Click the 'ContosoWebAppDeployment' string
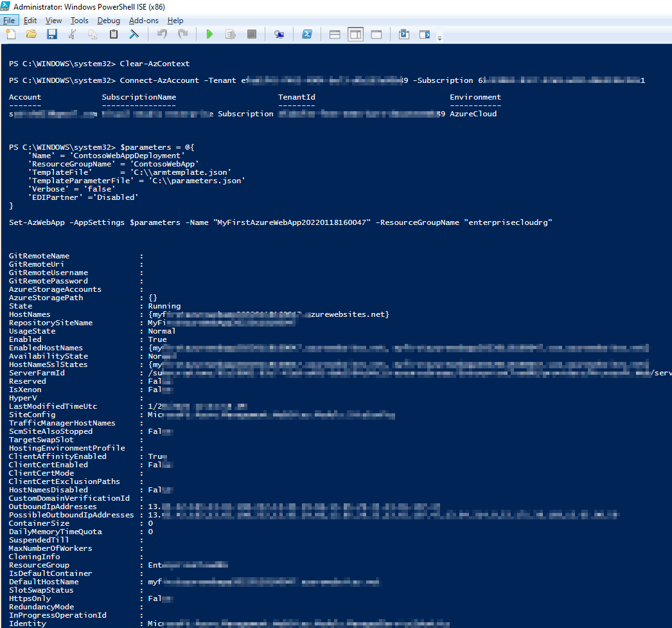 pos(127,156)
